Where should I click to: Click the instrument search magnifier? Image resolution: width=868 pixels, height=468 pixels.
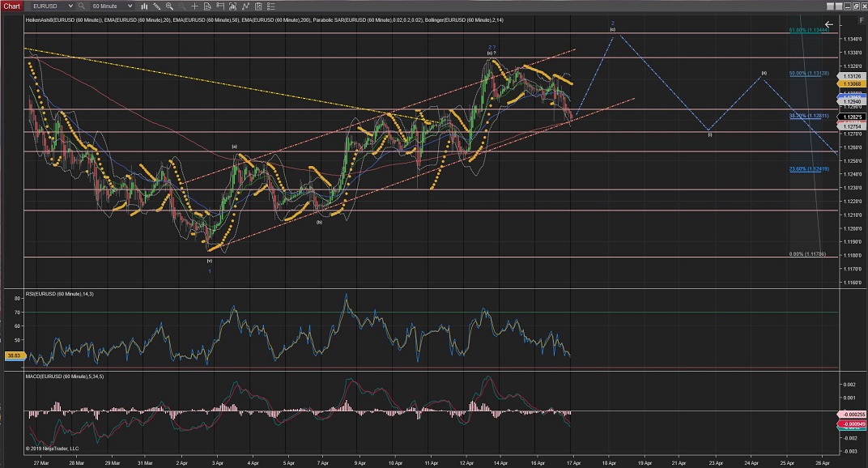click(81, 6)
